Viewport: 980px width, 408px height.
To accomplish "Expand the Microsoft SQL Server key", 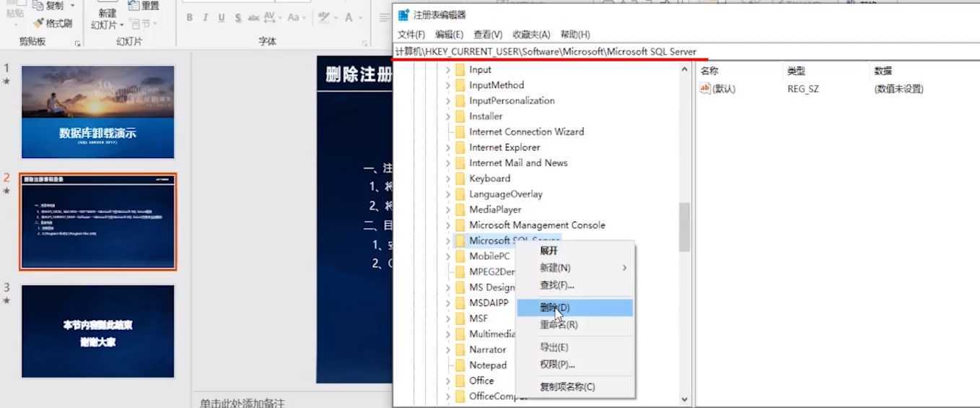I will click(x=447, y=240).
